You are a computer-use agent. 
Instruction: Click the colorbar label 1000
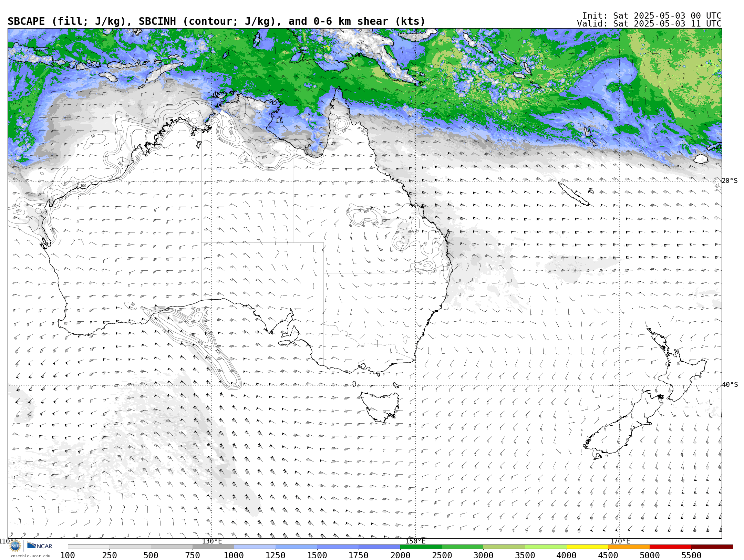234,555
